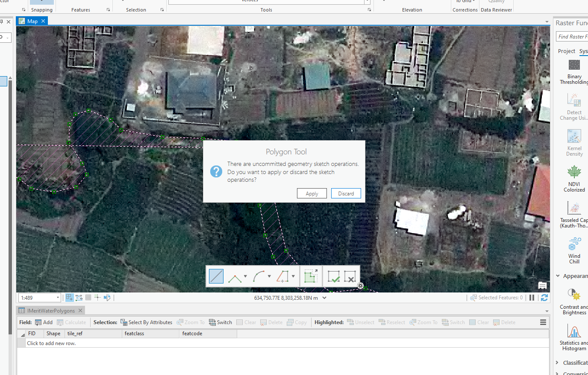Discard the uncommitted sketch operations

(x=346, y=194)
